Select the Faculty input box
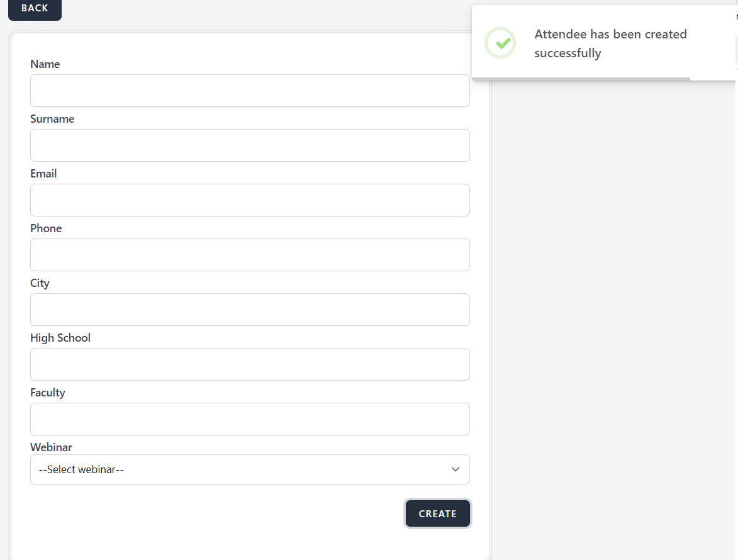The image size is (738, 560). [x=250, y=419]
